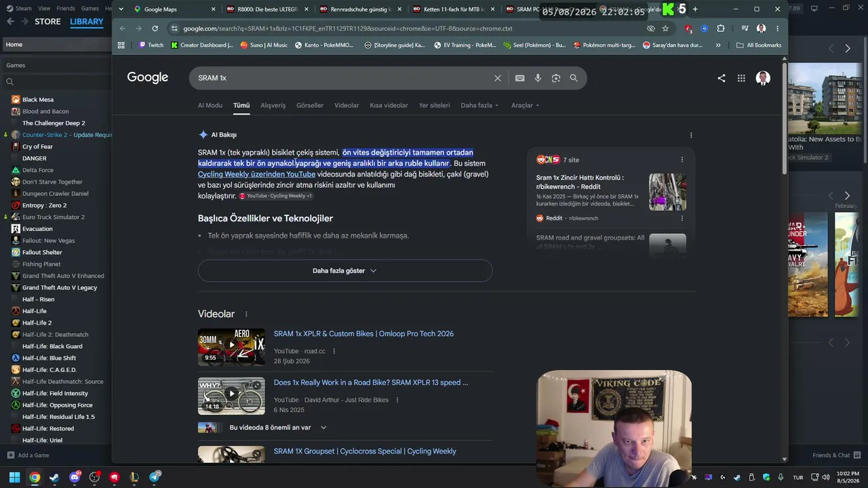Open the 7 site sources menu
This screenshot has width=868, height=488.
click(x=682, y=160)
